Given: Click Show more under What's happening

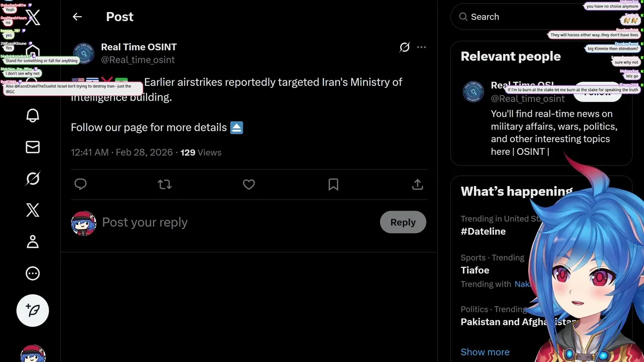Looking at the screenshot, I should (485, 352).
